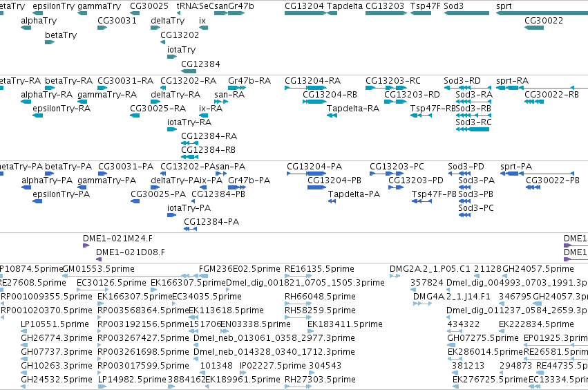Open the gammaTry-PA protein label
Image resolution: width=588 pixels, height=390 pixels.
pos(106,180)
